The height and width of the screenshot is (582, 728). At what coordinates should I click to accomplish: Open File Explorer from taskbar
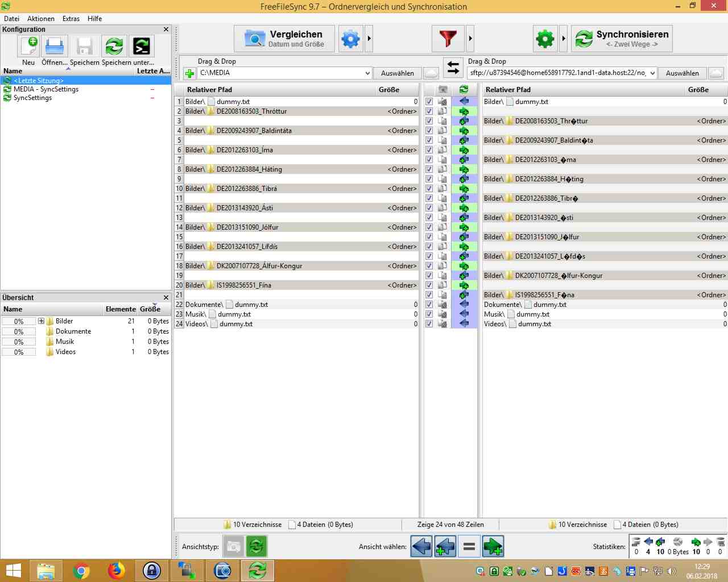click(46, 571)
